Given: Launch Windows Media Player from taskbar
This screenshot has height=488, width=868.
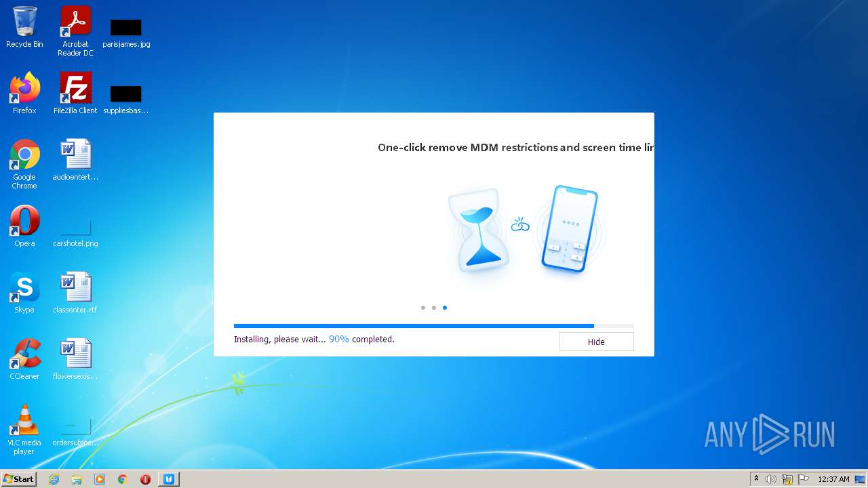Looking at the screenshot, I should (x=100, y=479).
